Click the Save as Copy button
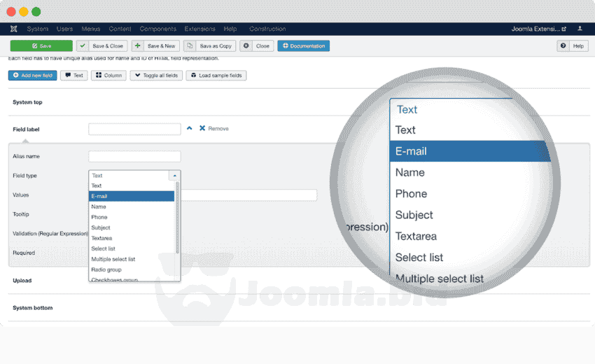Image resolution: width=595 pixels, height=364 pixels. [x=210, y=45]
